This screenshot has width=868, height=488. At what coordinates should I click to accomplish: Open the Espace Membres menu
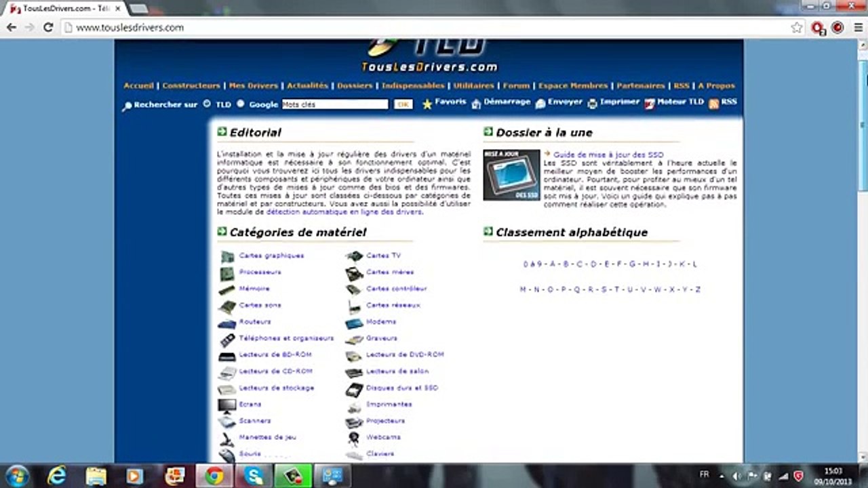click(x=573, y=86)
